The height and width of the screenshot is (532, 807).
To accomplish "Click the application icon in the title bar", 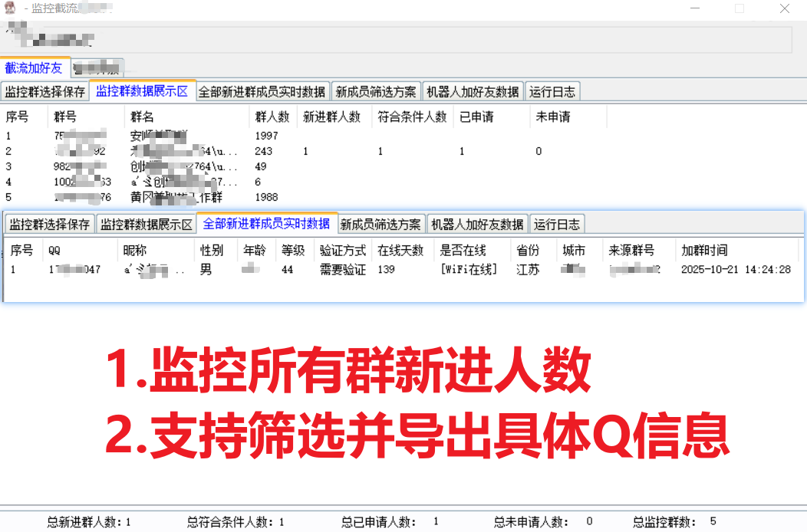I will [x=11, y=8].
